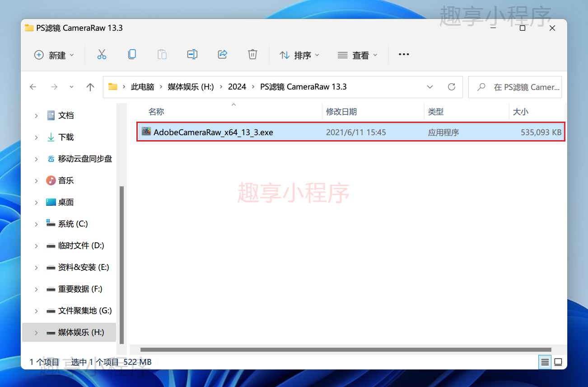Click the 移动云盘同步盘 cloud icon

point(51,159)
